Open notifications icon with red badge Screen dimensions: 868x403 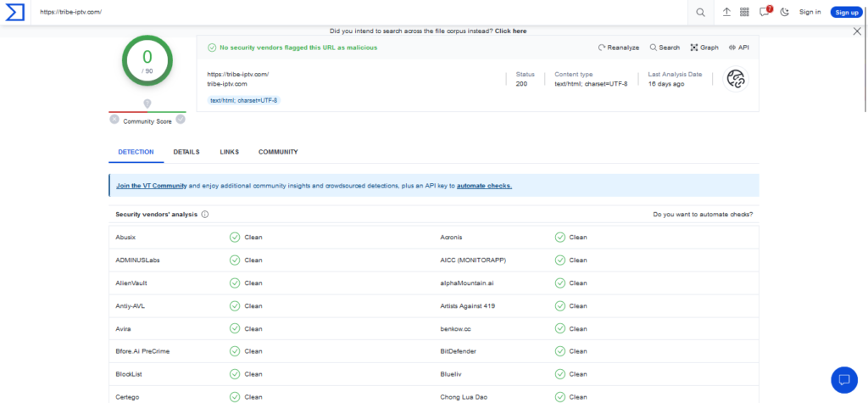coord(765,12)
